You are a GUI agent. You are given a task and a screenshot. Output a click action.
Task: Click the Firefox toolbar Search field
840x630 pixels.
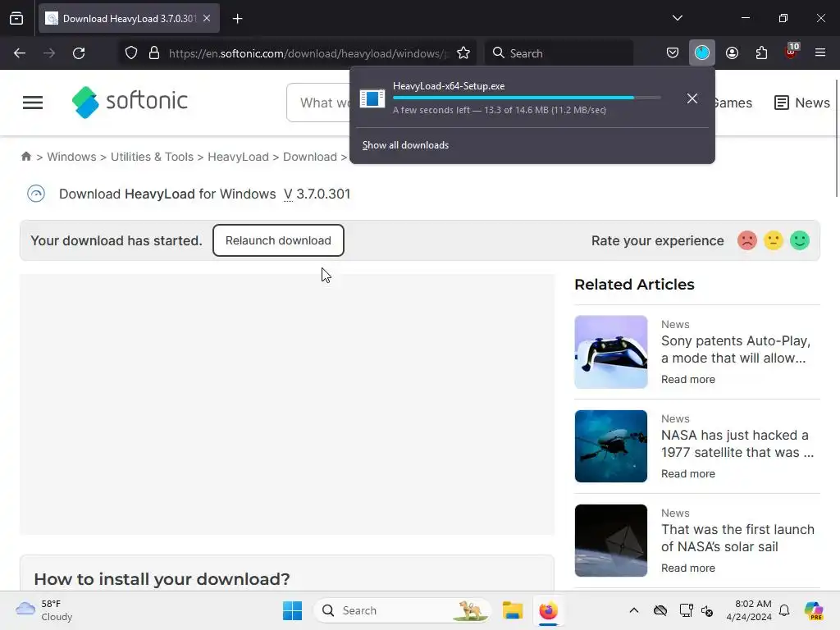click(x=559, y=53)
